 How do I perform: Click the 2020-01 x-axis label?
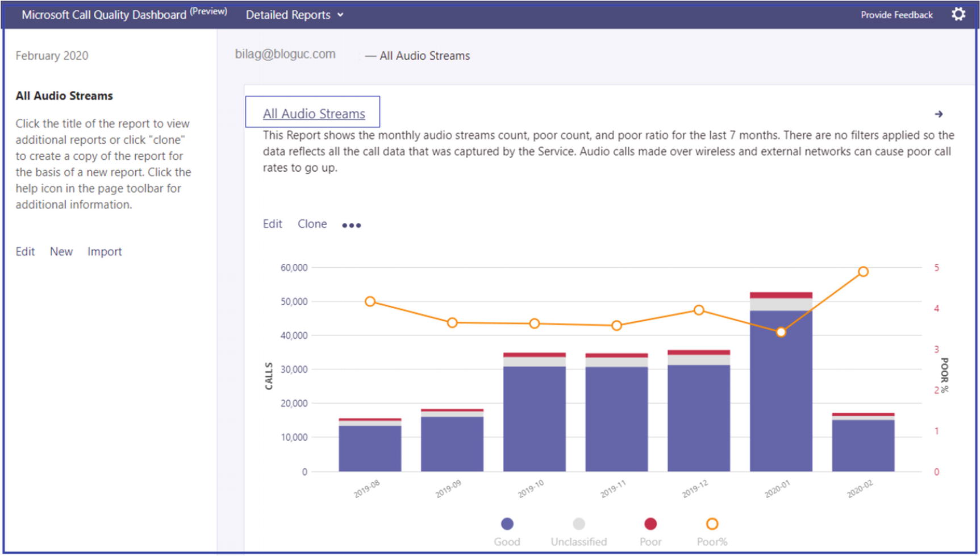tap(777, 489)
